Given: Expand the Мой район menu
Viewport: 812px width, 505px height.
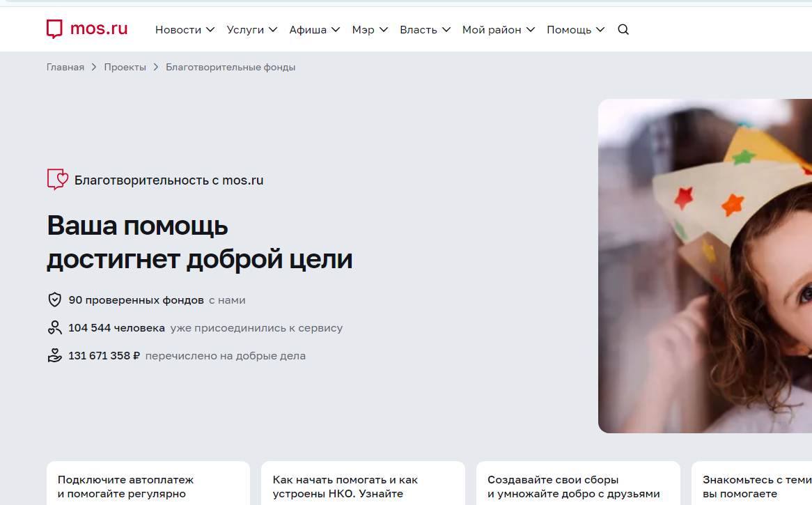Looking at the screenshot, I should tap(498, 30).
